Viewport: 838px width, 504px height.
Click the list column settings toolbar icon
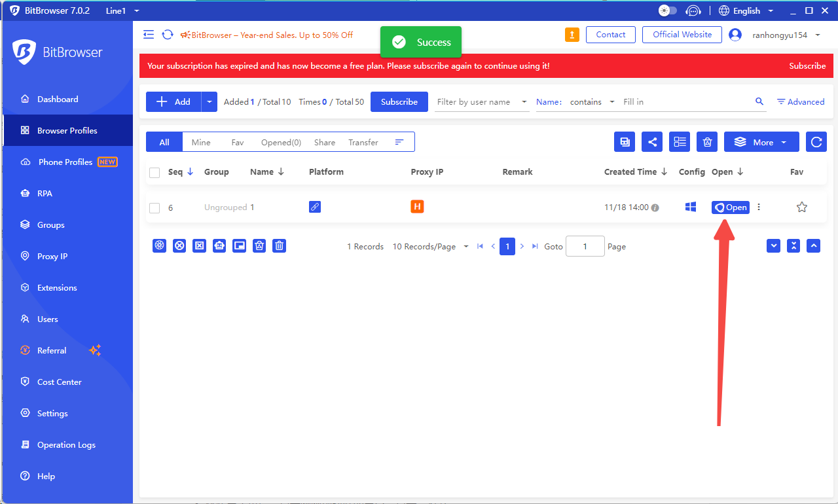(x=680, y=142)
